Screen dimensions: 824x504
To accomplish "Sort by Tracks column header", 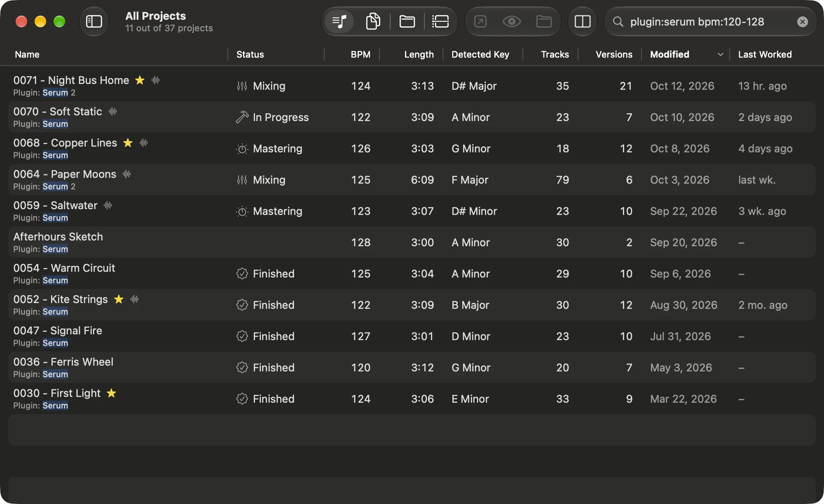I will 555,54.
